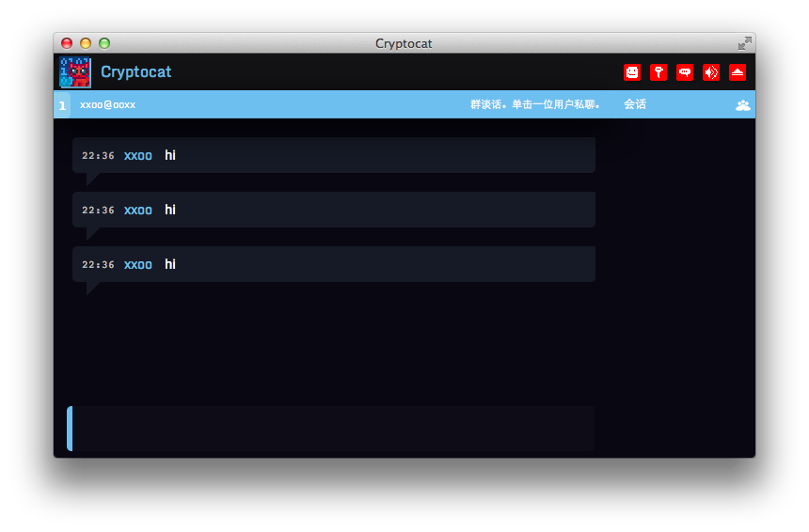Minimize the window with yellow button
The image size is (809, 532).
[x=86, y=43]
